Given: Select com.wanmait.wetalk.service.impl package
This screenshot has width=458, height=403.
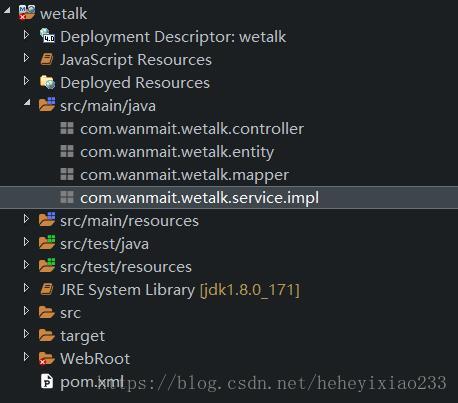Looking at the screenshot, I should [x=199, y=198].
